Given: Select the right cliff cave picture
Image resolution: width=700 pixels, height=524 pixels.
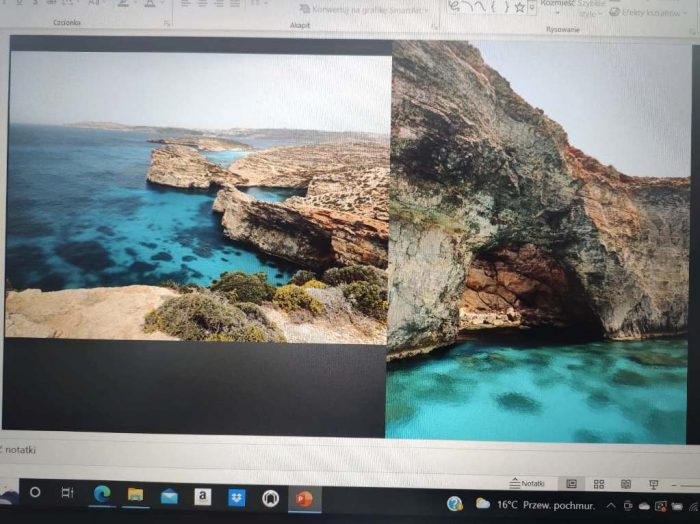Looking at the screenshot, I should 538,241.
